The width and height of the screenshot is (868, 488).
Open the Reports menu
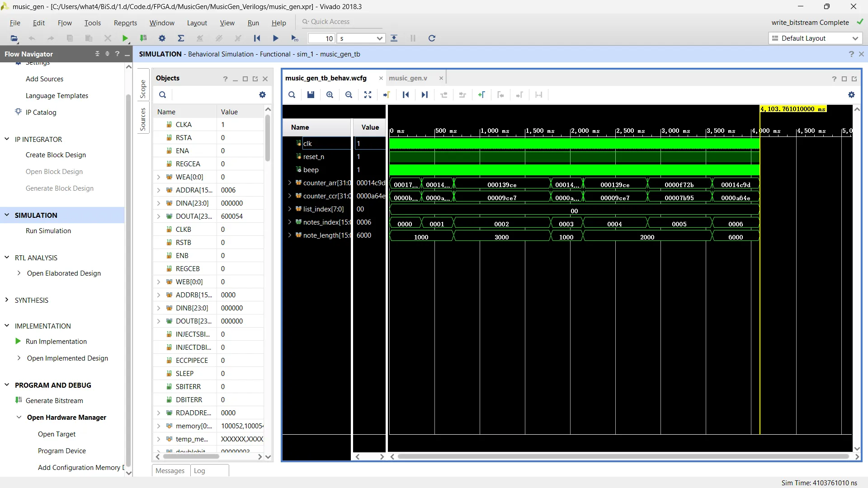pyautogui.click(x=125, y=23)
